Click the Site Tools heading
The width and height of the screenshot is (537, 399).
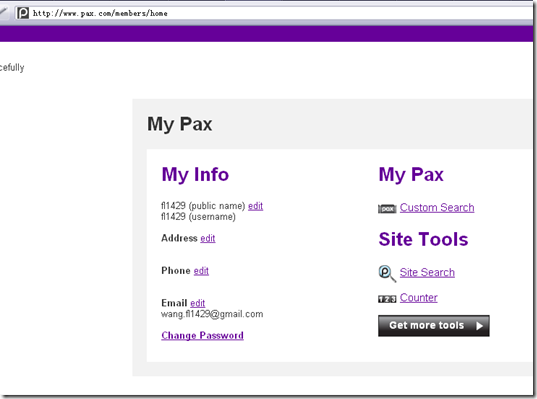point(423,239)
